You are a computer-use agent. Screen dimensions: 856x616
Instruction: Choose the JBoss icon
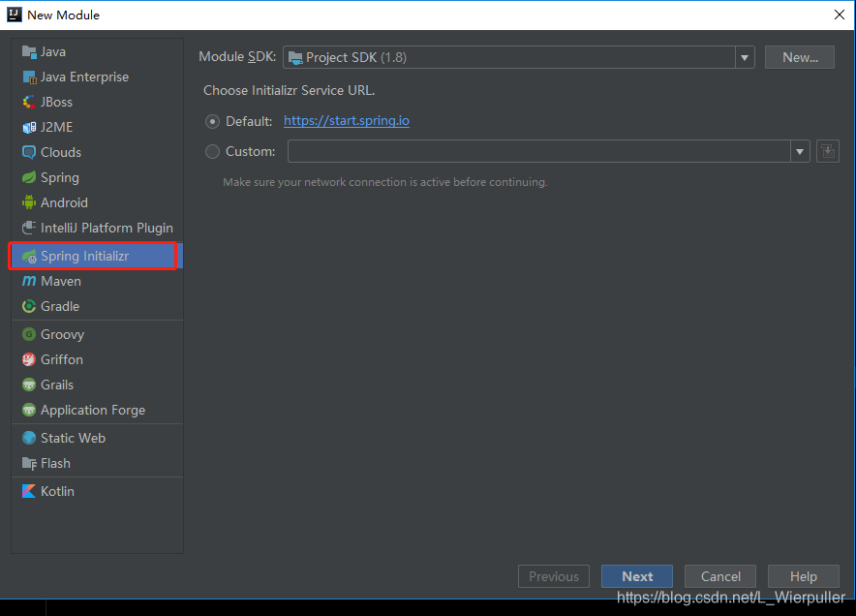29,102
